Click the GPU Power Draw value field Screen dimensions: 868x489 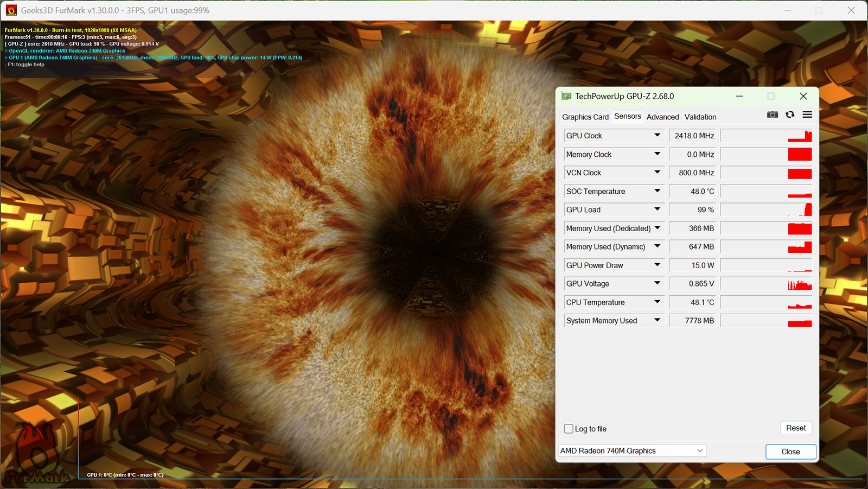[x=692, y=265]
